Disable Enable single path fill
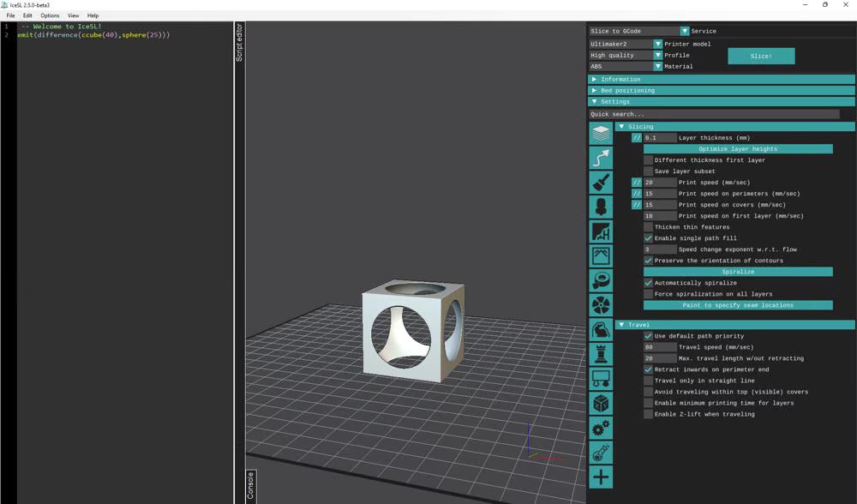857x504 pixels. click(649, 237)
